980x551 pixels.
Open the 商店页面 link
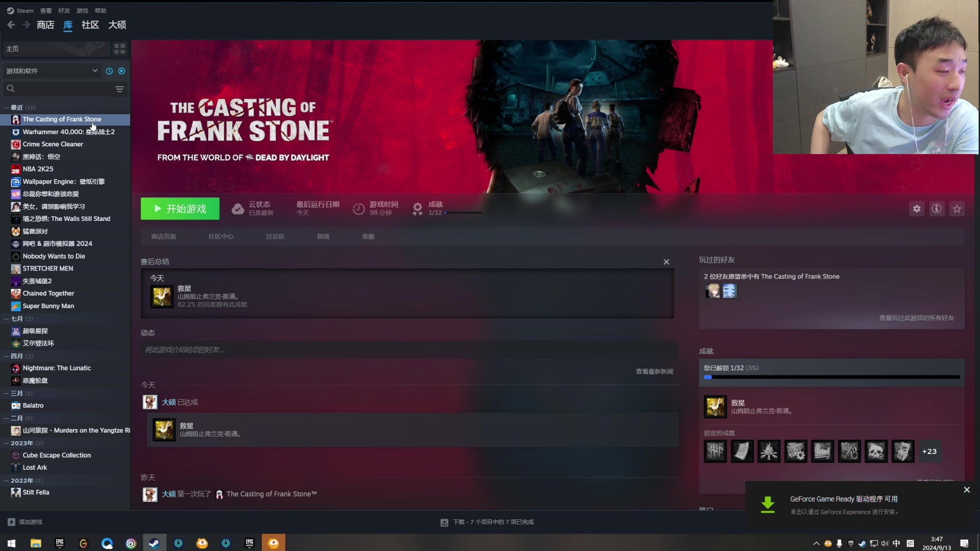(163, 237)
